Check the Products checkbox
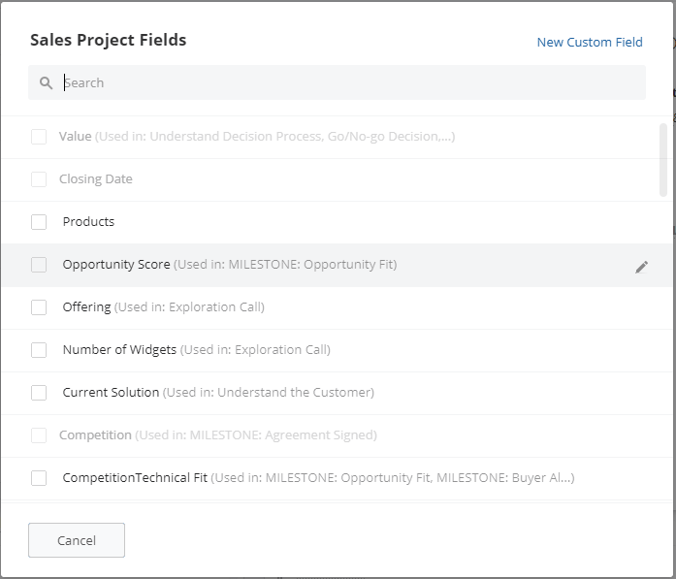 click(39, 222)
